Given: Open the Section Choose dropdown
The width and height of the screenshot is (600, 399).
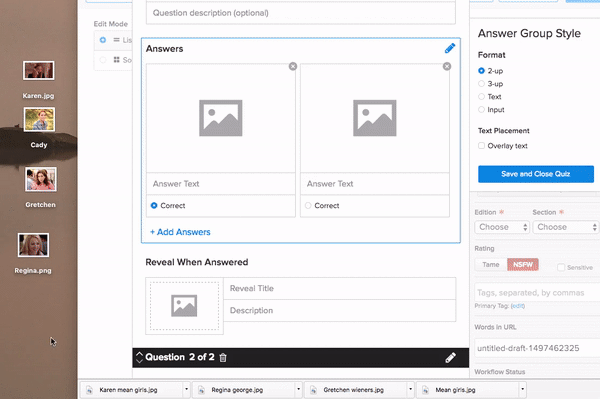Looking at the screenshot, I should point(565,227).
